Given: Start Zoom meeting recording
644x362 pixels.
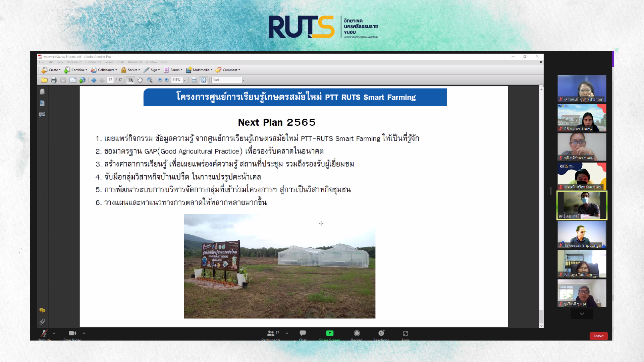Looking at the screenshot, I should tap(357, 335).
